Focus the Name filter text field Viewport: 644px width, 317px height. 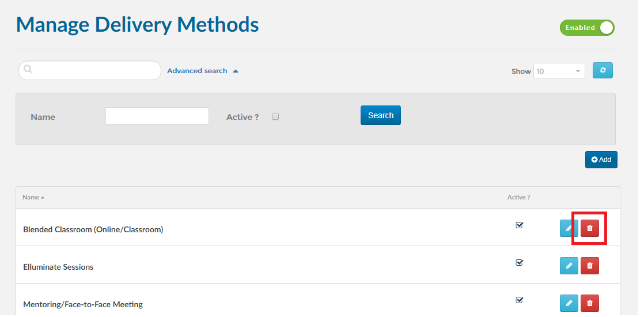click(x=157, y=116)
